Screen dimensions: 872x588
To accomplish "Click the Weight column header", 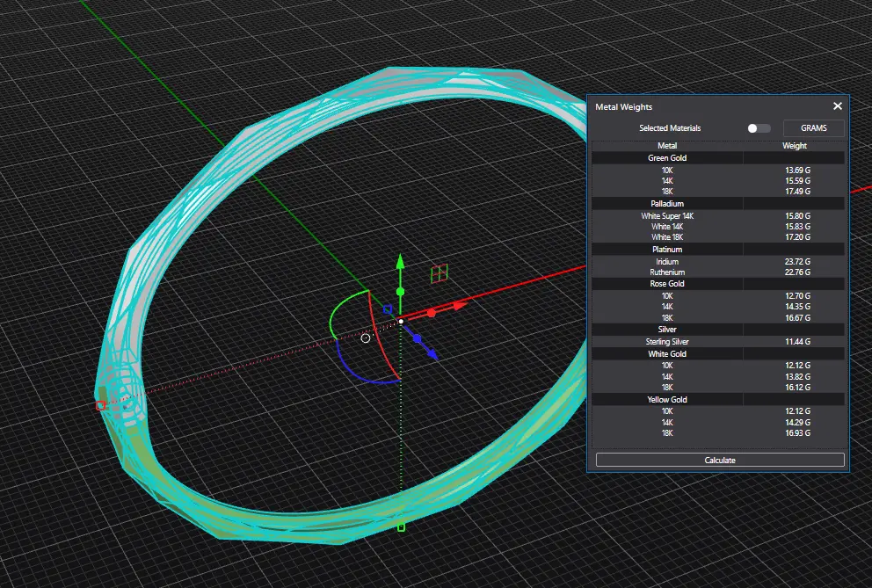I will click(x=794, y=146).
